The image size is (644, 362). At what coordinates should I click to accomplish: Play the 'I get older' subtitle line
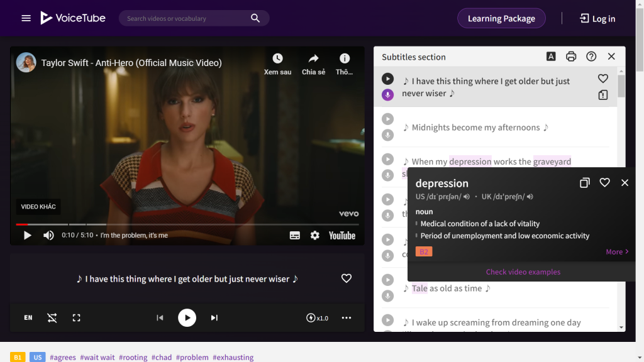(387, 79)
